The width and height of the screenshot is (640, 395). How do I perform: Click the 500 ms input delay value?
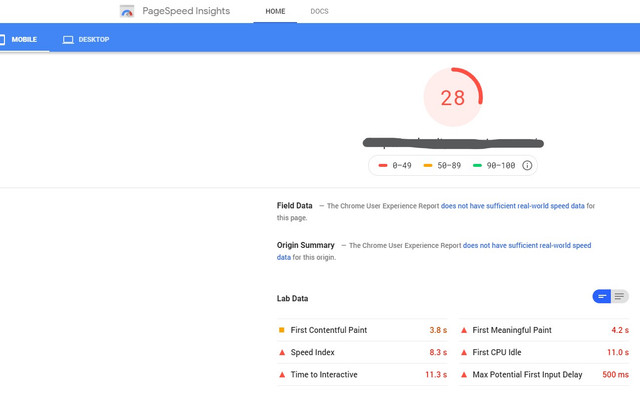click(x=616, y=374)
